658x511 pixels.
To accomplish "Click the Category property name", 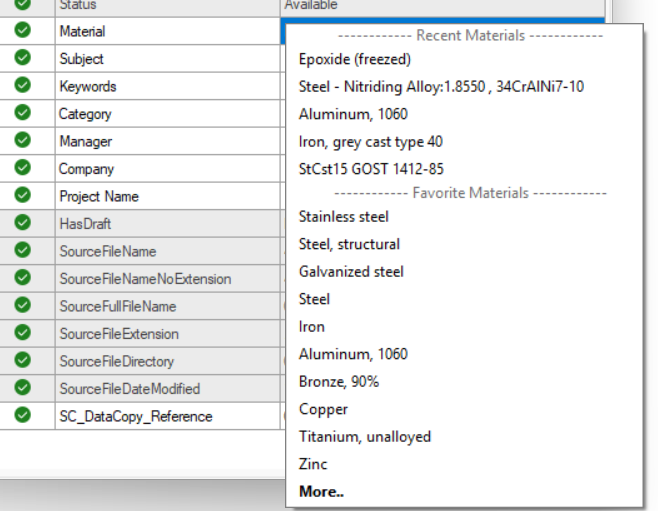I will (85, 114).
